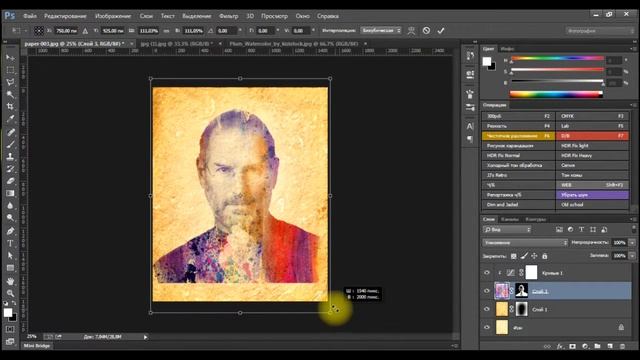Select the Dodge tool
The height and width of the screenshot is (360, 640).
click(x=11, y=218)
